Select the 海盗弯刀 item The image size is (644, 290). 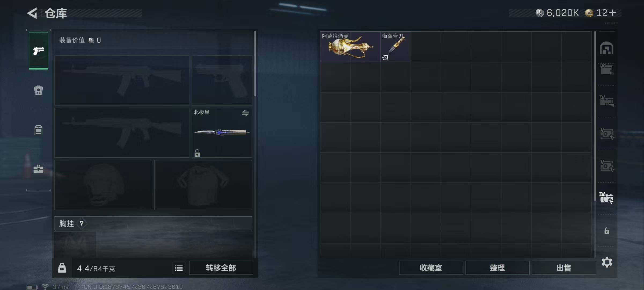[x=396, y=47]
